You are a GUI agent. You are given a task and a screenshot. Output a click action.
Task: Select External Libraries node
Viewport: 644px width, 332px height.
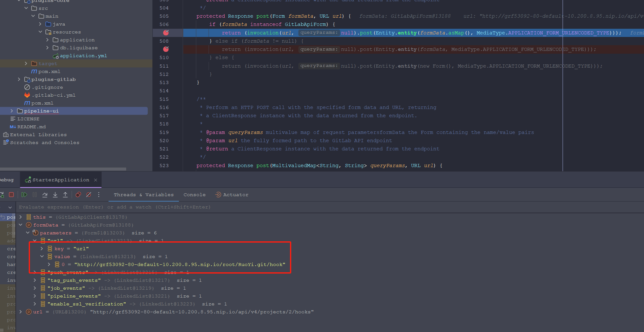click(38, 135)
